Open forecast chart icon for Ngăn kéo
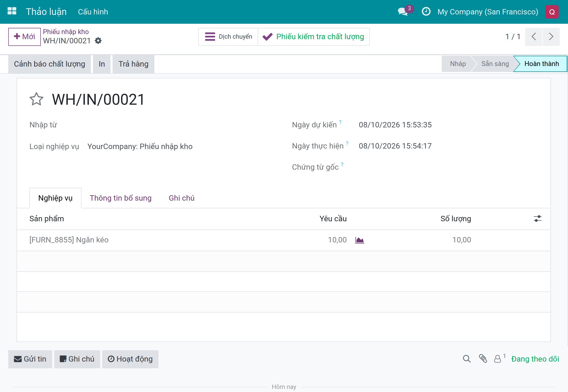 (360, 240)
